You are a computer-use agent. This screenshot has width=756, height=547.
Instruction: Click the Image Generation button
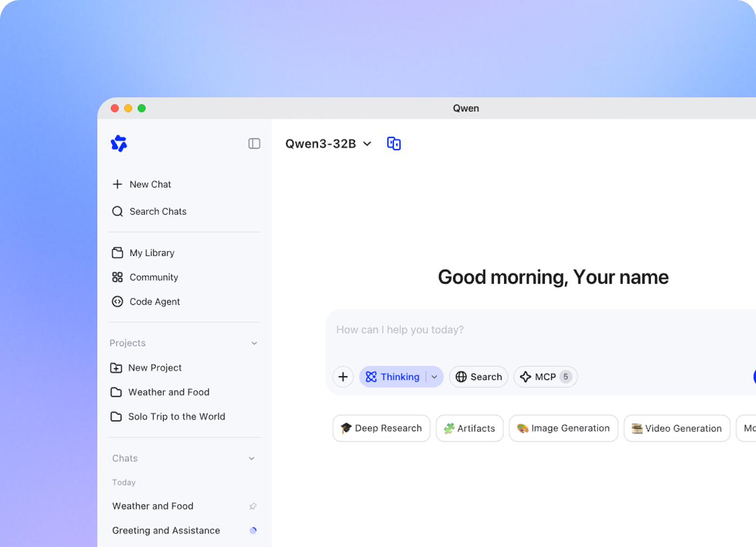563,429
